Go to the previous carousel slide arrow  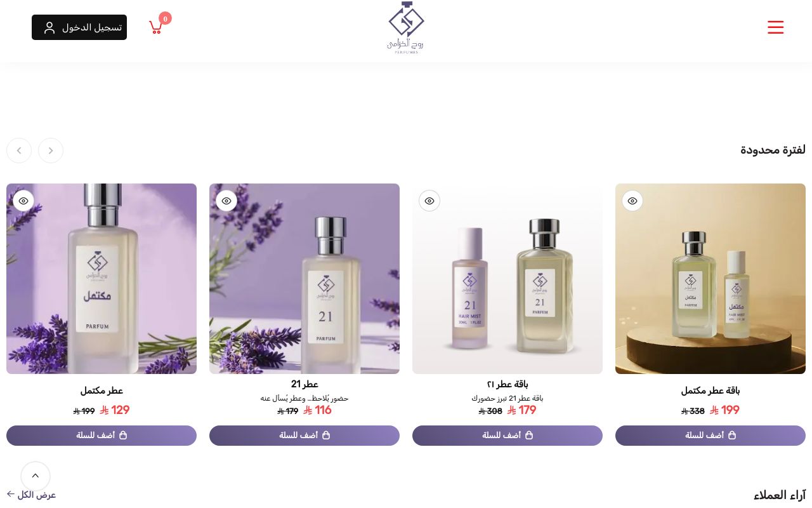[x=51, y=150]
